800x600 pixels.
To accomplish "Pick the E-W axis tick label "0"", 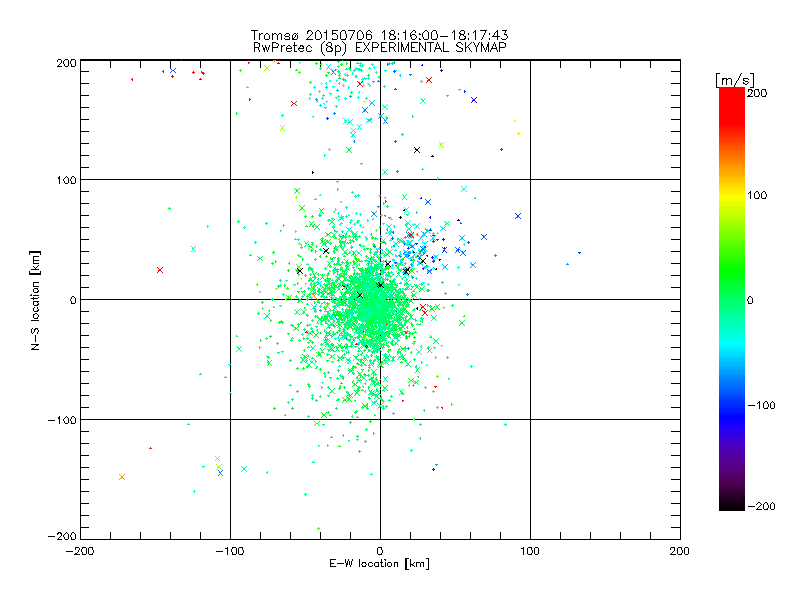I will click(x=380, y=551).
